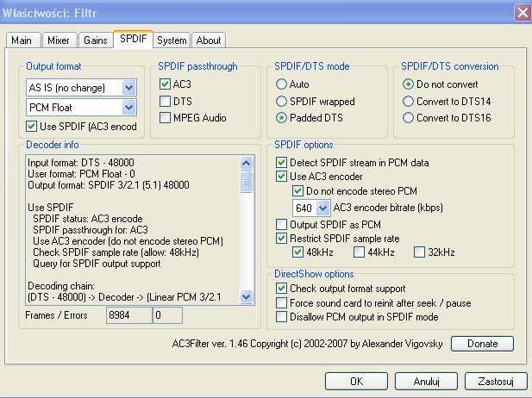Click the Frames count field

tap(128, 316)
